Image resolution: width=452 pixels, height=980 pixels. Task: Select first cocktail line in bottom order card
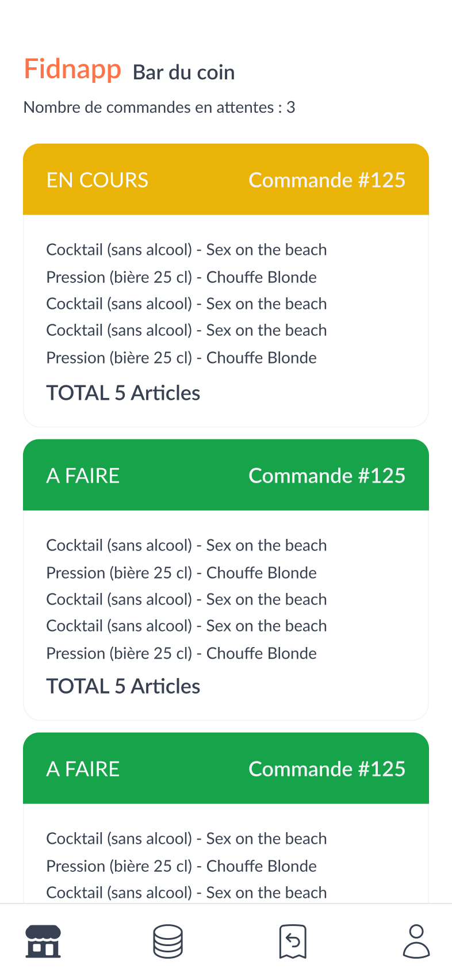pos(186,839)
